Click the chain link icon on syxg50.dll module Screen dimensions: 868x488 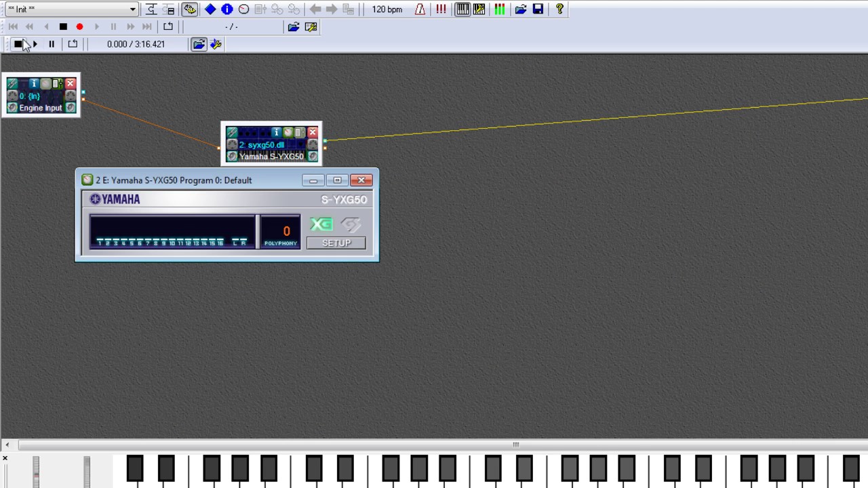(232, 132)
